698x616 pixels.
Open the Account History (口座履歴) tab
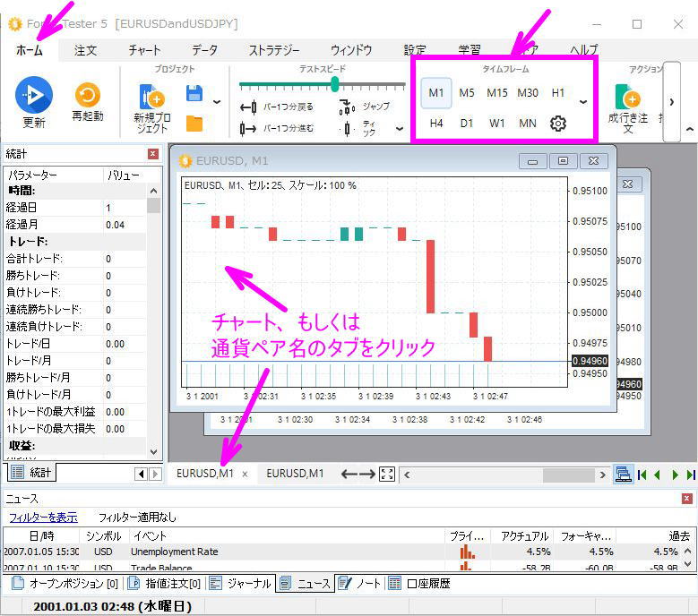418,583
